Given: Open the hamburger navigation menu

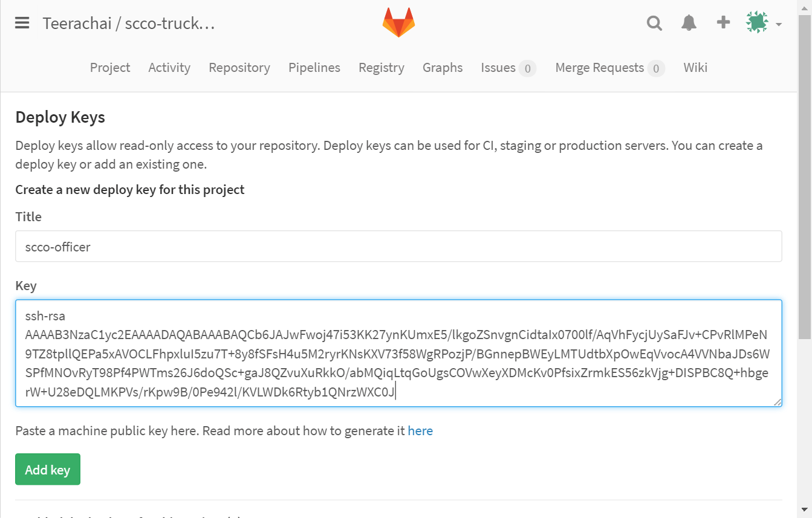Looking at the screenshot, I should click(x=22, y=23).
